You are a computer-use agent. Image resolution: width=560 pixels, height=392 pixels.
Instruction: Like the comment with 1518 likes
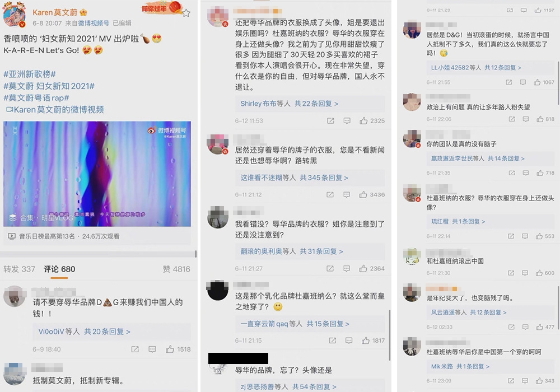178,349
